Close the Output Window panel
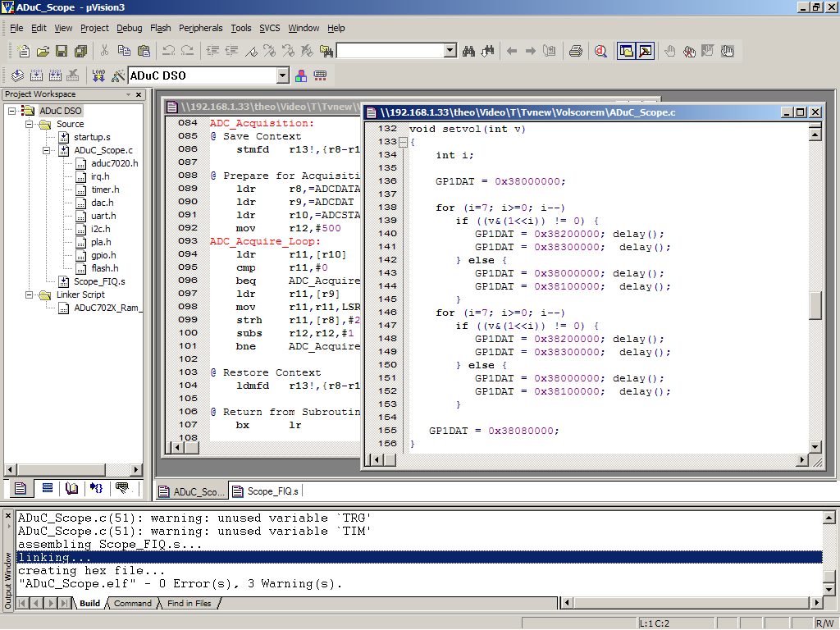Viewport: 840px width, 630px height. [x=7, y=515]
